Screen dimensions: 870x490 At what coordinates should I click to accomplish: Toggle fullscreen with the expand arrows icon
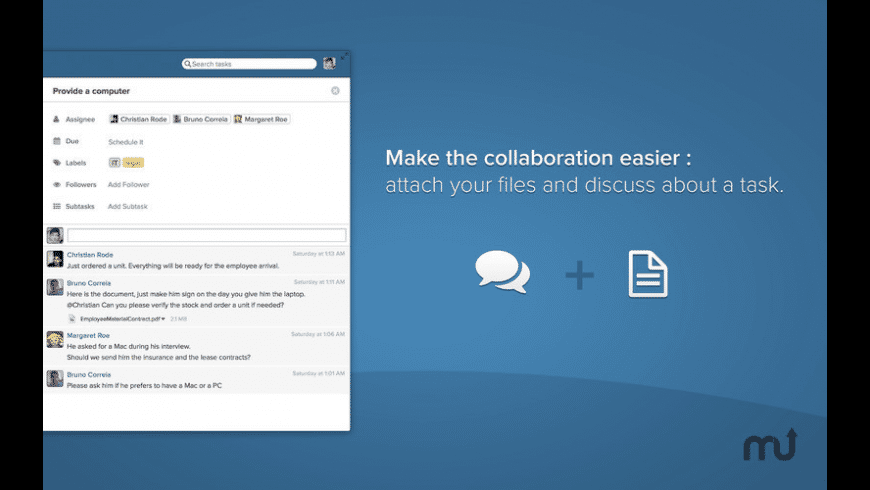(345, 56)
